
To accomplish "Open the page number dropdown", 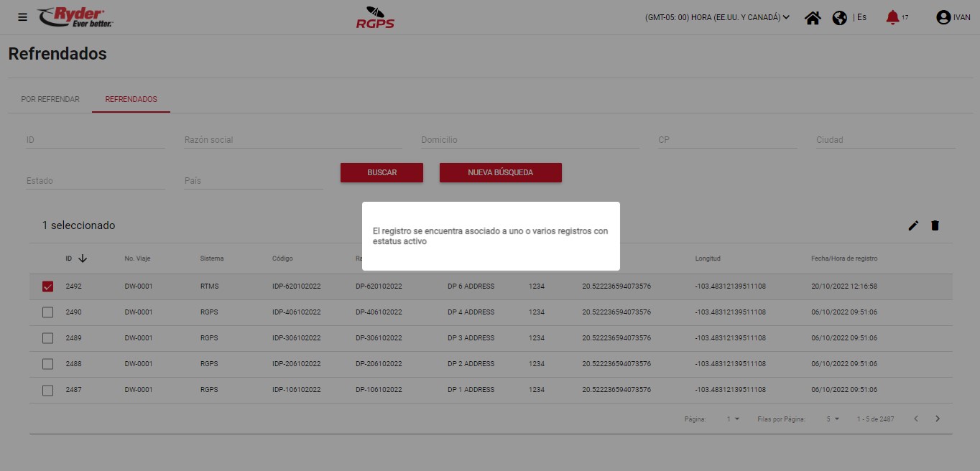I will tap(733, 419).
